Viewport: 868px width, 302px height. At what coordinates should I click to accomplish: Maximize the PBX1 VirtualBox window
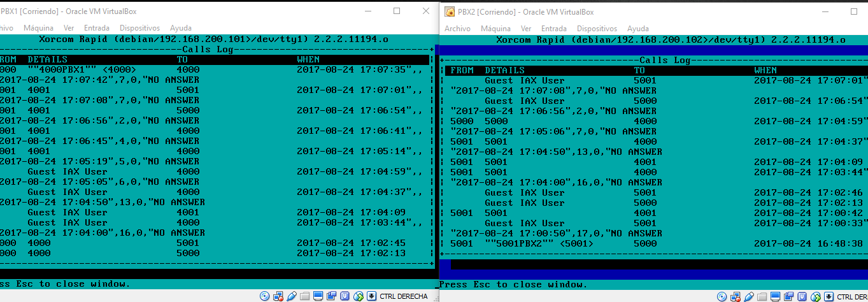pos(397,11)
